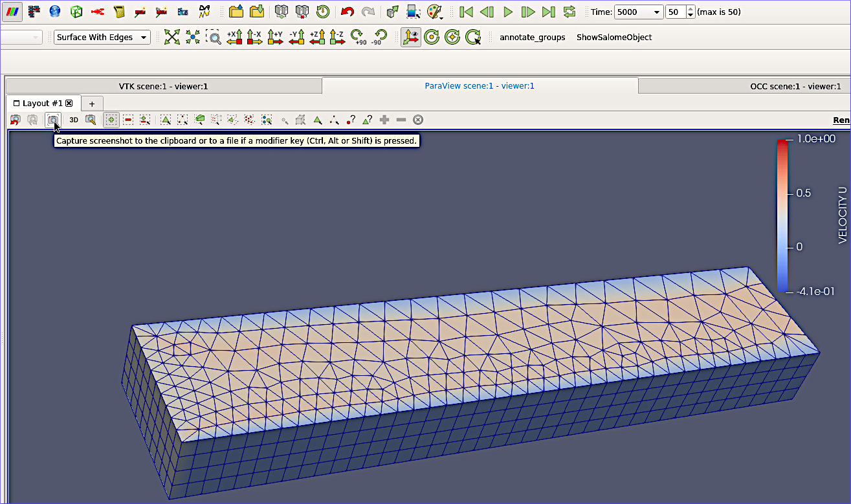
Task: Expand the Time value 5000 dropdown
Action: click(x=657, y=12)
